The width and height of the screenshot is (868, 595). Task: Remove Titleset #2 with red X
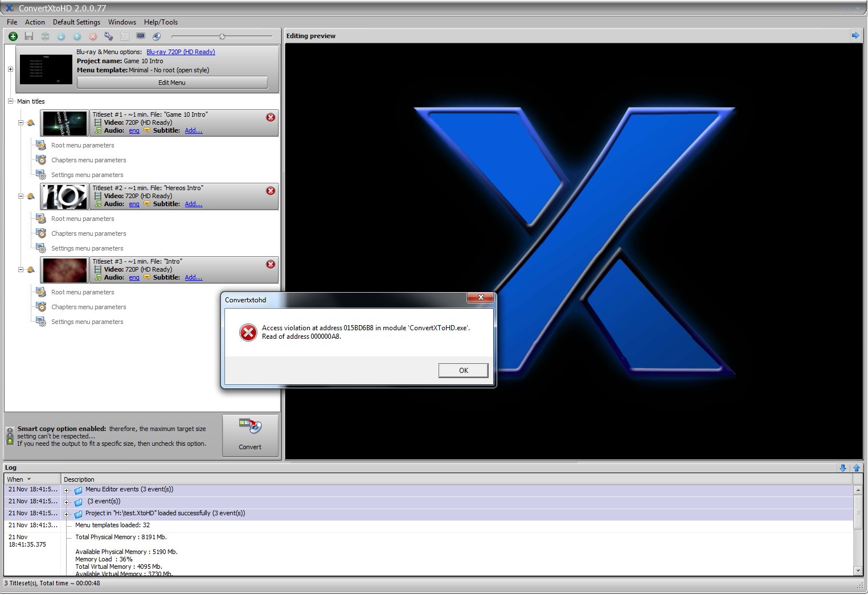click(271, 191)
